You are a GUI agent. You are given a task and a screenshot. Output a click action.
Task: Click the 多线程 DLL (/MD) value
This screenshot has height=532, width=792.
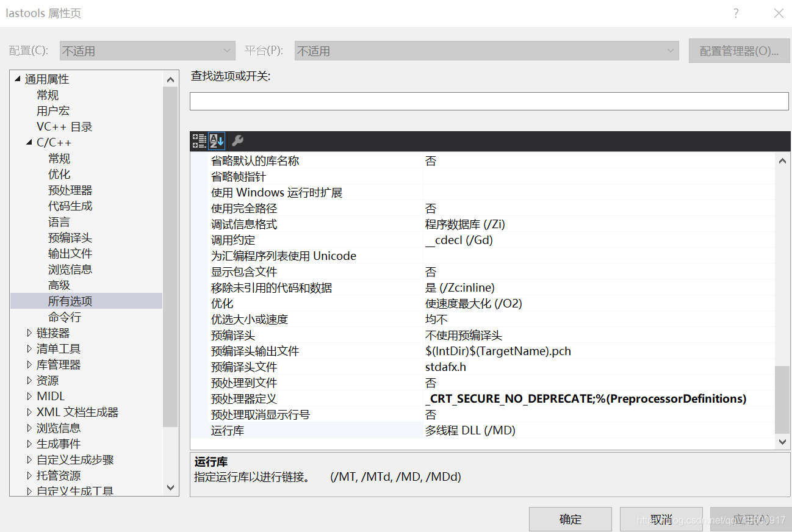click(470, 430)
